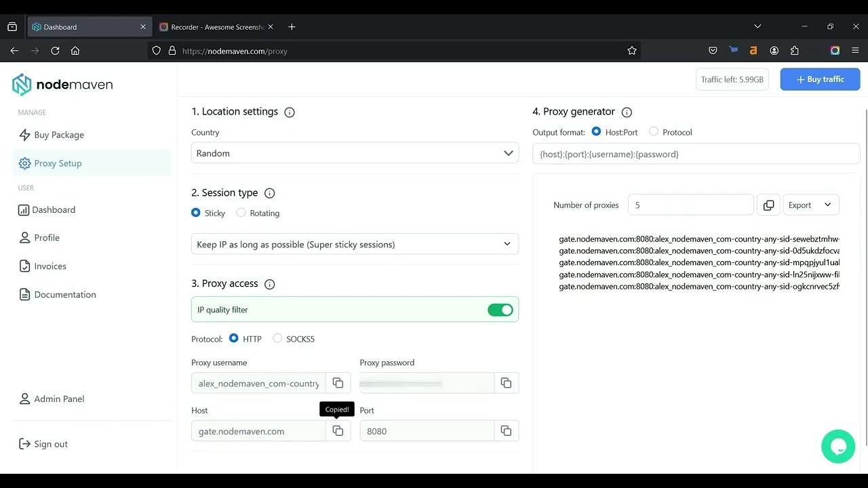Viewport: 868px width, 488px height.
Task: Click the Proxy username field
Action: (258, 383)
